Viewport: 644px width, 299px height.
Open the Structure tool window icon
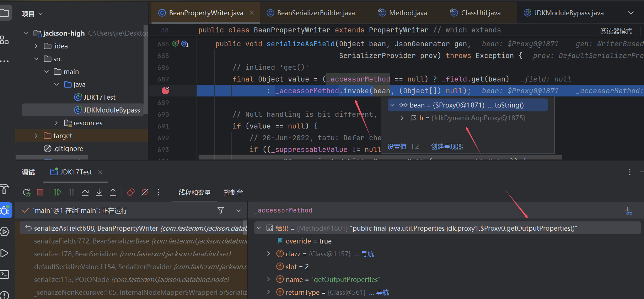click(4, 40)
